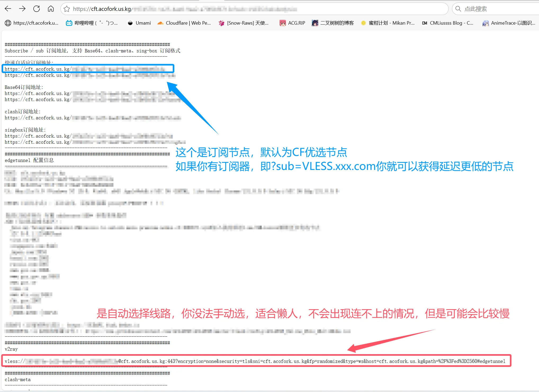Click the browser forward arrow
This screenshot has width=539, height=392.
click(22, 9)
